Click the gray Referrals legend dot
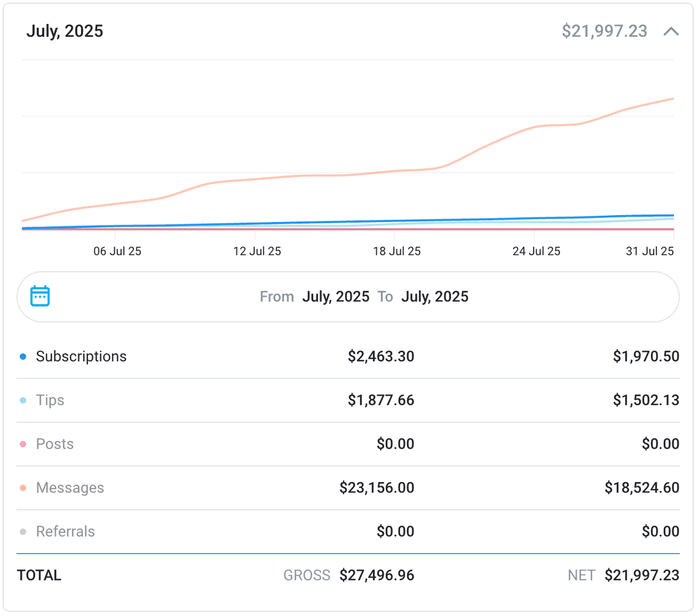Screen dimensions: 699x616 22,531
